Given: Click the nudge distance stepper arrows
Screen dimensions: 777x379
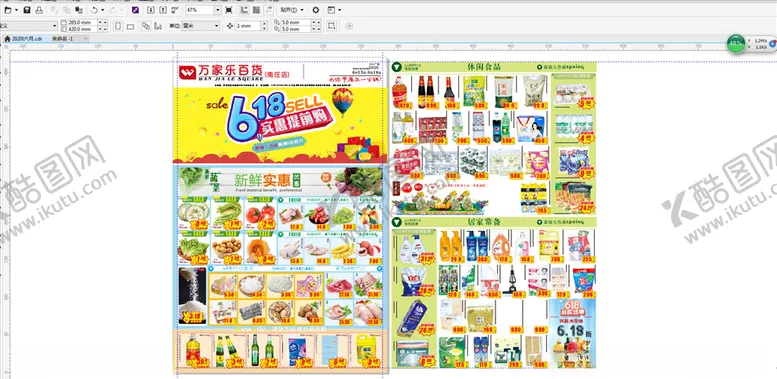Looking at the screenshot, I should coord(264,26).
